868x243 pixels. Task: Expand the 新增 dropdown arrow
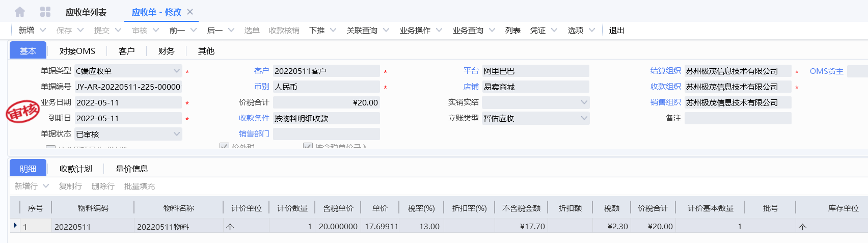[43, 30]
